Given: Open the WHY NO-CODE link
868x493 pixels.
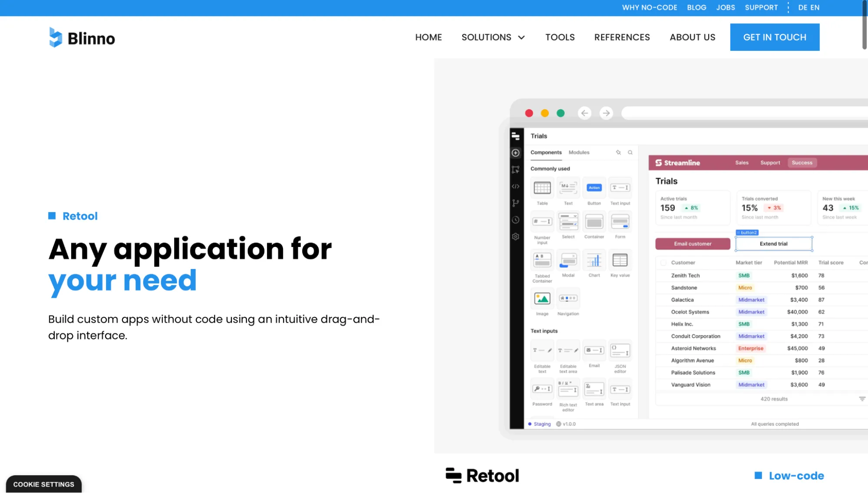Looking at the screenshot, I should (x=650, y=7).
